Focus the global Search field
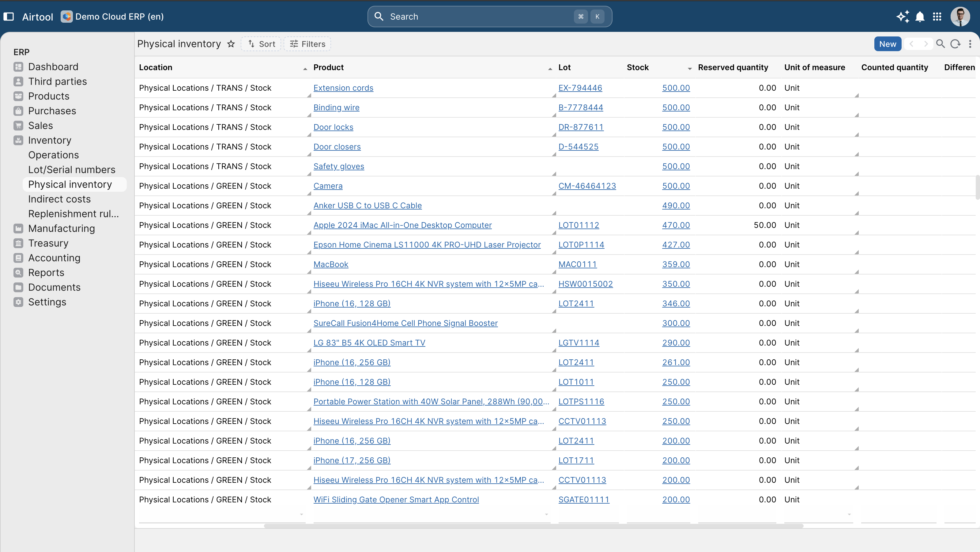 coord(490,16)
